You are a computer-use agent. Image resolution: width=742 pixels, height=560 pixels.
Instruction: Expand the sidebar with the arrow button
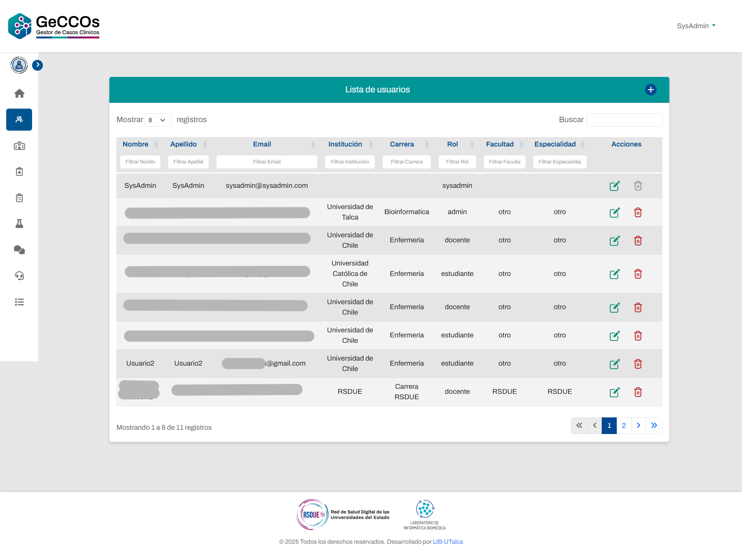point(37,65)
